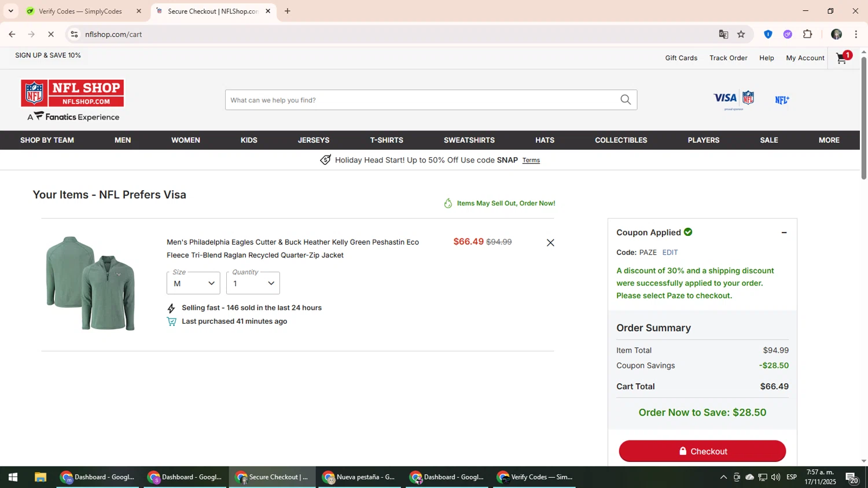
Task: Open the Quantity dropdown
Action: (x=253, y=283)
